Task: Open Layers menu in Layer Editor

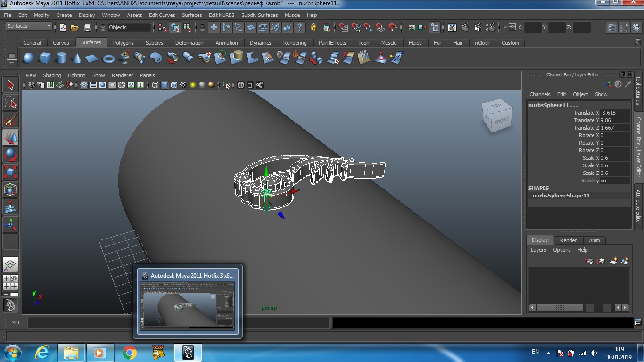Action: (x=538, y=250)
